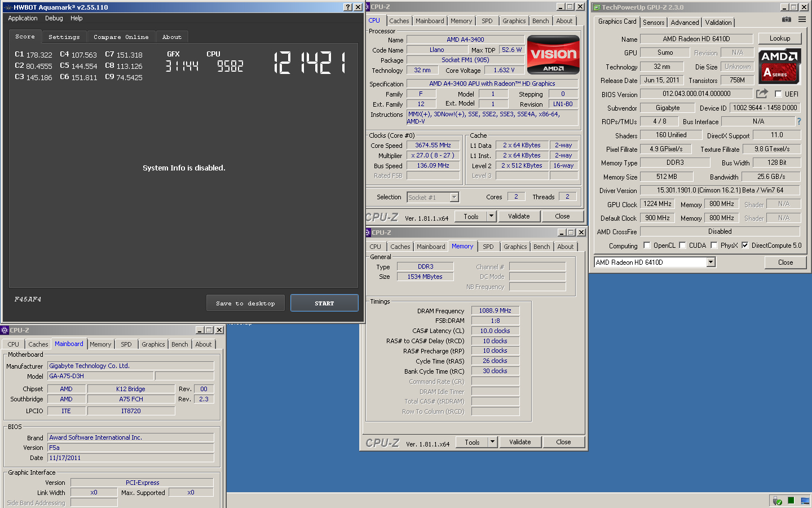812x508 pixels.
Task: Click the GPU Name field AMD Radeon HD 6410D
Action: pyautogui.click(x=696, y=39)
